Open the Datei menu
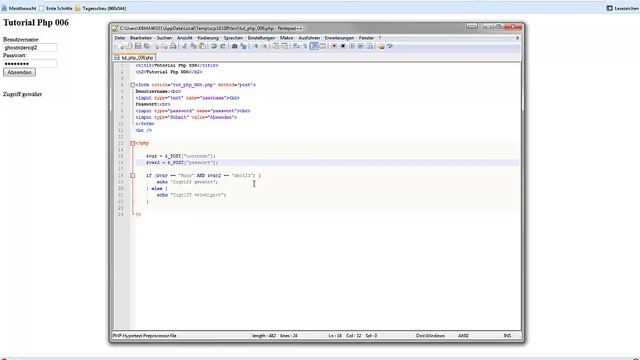The height and width of the screenshot is (360, 640). pyautogui.click(x=120, y=38)
